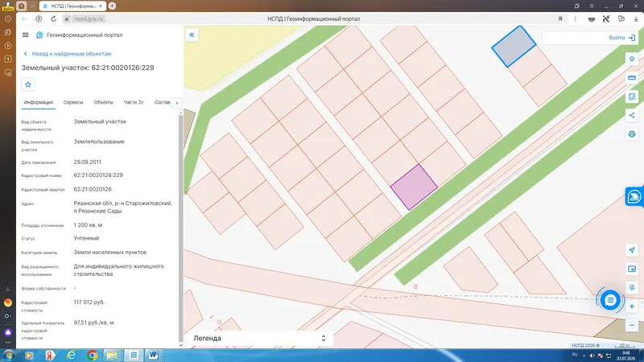Viewport: 644px width, 362px height.
Task: Click cadastral quarter 62:21:0020126 value
Action: pos(93,189)
